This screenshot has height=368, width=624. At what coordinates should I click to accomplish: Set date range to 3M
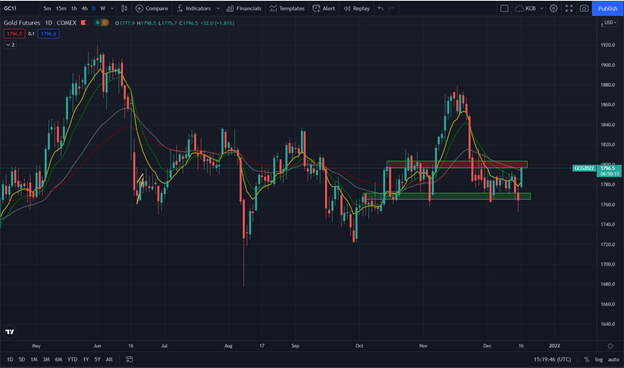coord(46,359)
